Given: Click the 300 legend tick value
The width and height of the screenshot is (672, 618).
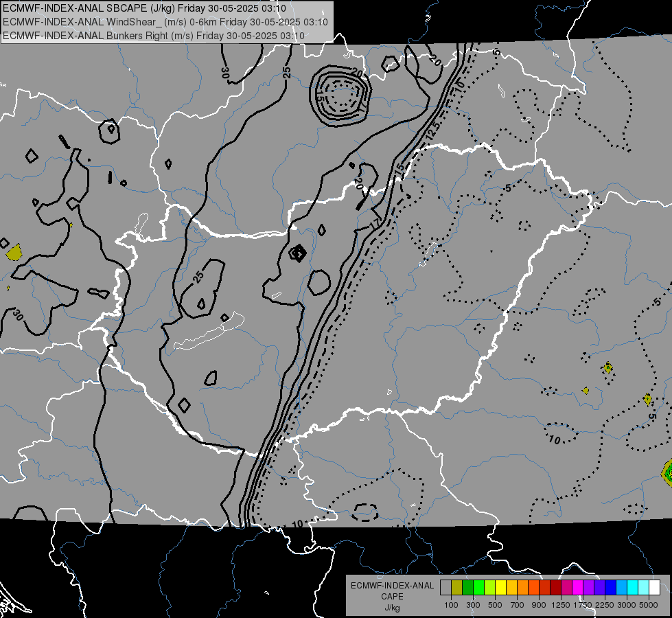Looking at the screenshot, I should [x=473, y=605].
